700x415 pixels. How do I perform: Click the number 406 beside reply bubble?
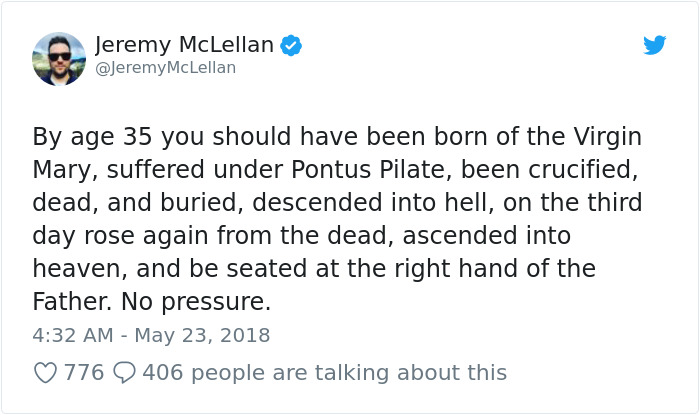pyautogui.click(x=162, y=373)
